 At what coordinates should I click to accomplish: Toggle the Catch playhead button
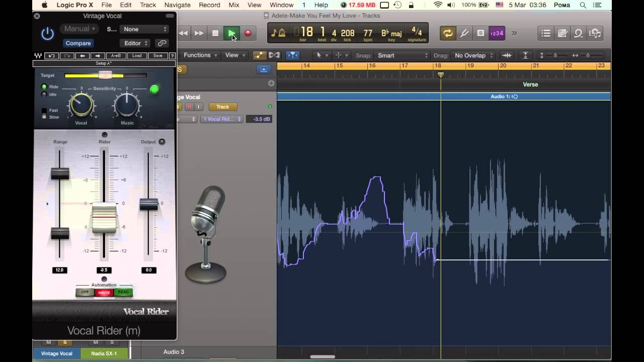[293, 55]
